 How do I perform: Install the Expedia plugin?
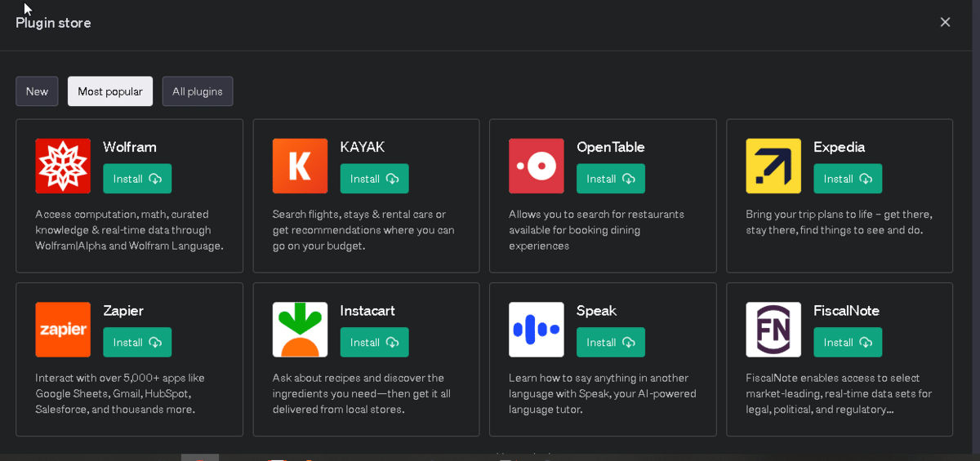tap(847, 179)
